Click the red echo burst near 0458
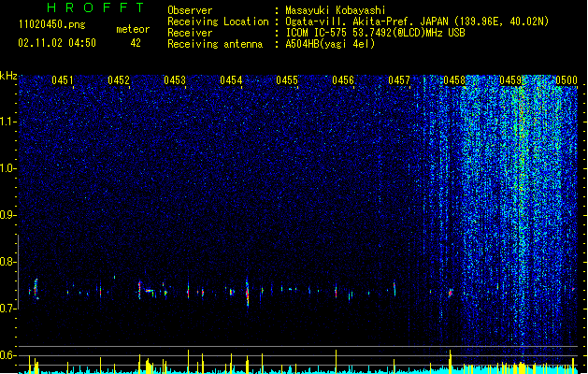 tap(451, 293)
